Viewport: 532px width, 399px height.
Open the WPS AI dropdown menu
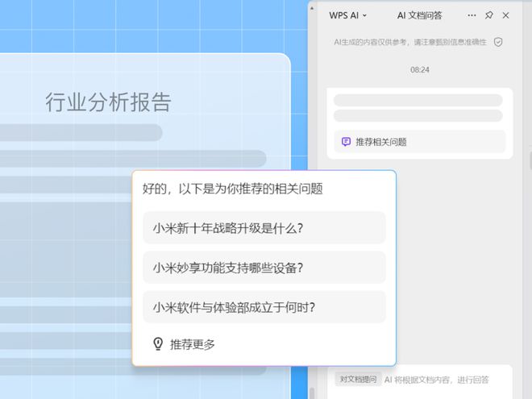pos(347,15)
